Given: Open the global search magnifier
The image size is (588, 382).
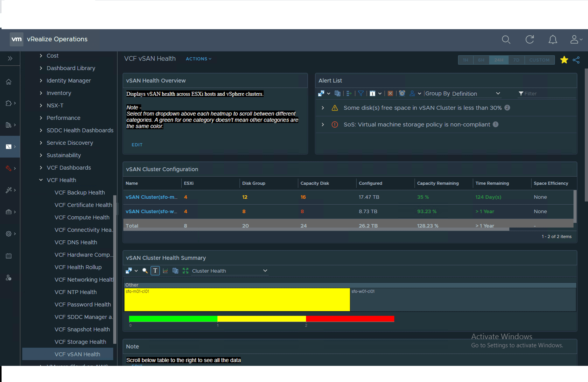Looking at the screenshot, I should coord(506,39).
